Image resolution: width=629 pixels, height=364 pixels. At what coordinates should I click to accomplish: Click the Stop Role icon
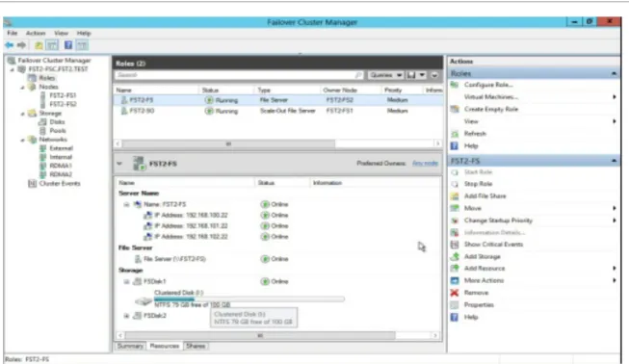pyautogui.click(x=455, y=184)
